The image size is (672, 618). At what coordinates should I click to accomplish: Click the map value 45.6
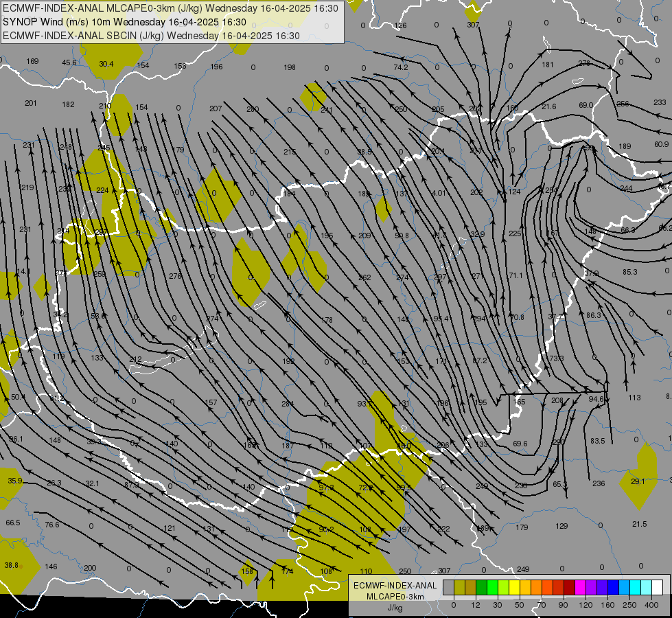(x=69, y=62)
